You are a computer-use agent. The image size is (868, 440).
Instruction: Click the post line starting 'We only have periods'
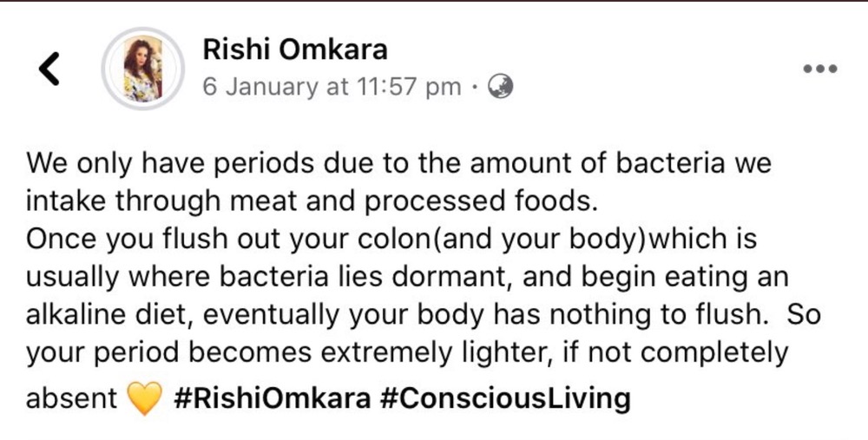[x=398, y=164]
